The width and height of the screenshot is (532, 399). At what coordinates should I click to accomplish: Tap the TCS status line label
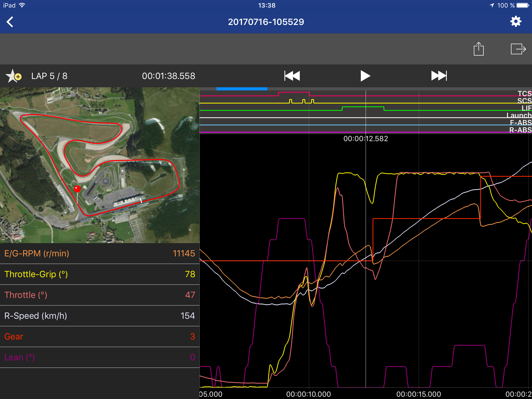[524, 94]
